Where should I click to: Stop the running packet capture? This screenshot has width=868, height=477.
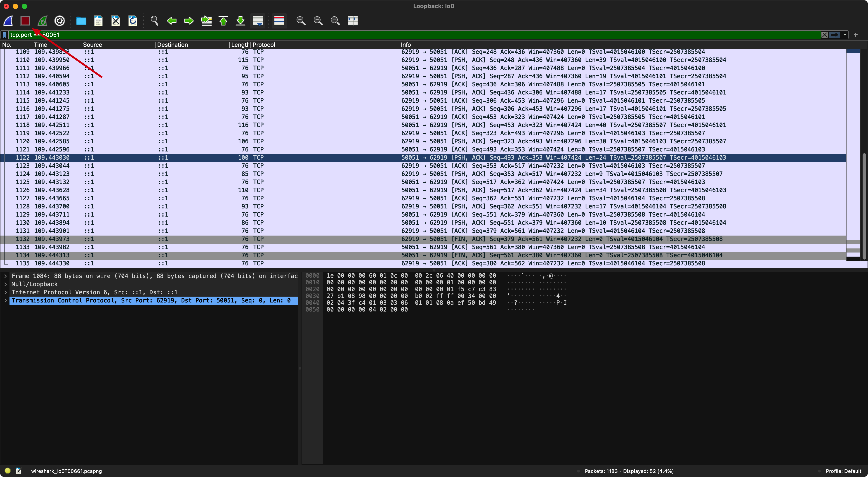(x=25, y=21)
